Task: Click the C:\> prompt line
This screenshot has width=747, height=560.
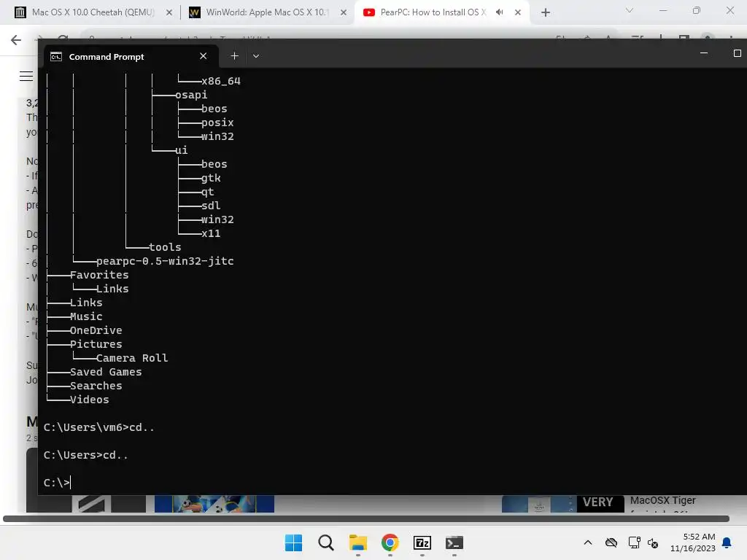Action: (x=57, y=483)
